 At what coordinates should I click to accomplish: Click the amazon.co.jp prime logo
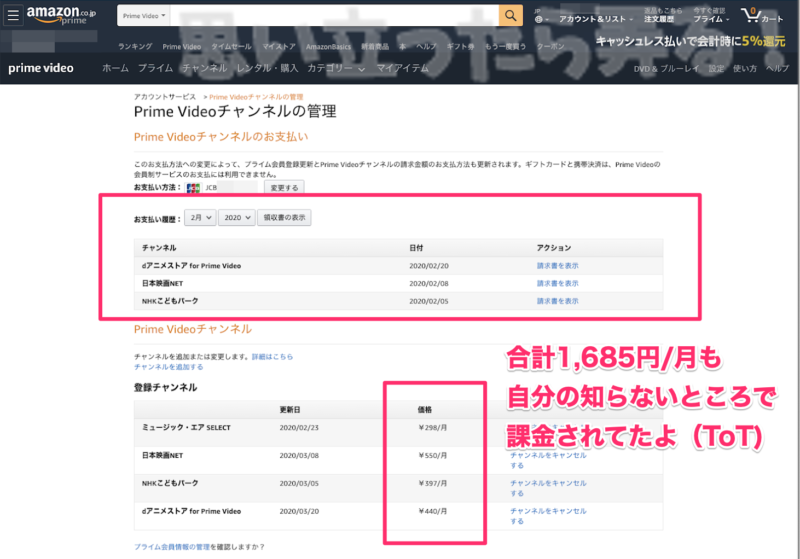pyautogui.click(x=61, y=15)
